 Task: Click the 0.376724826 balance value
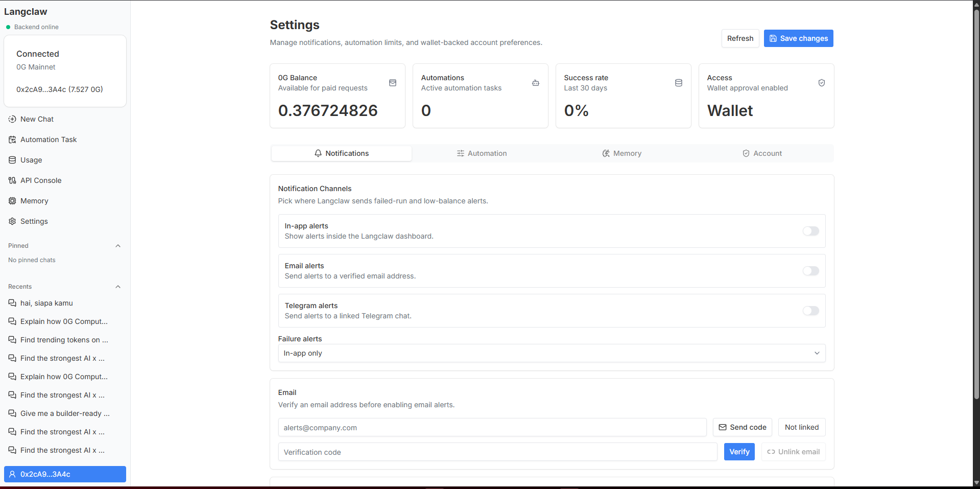[x=328, y=110]
